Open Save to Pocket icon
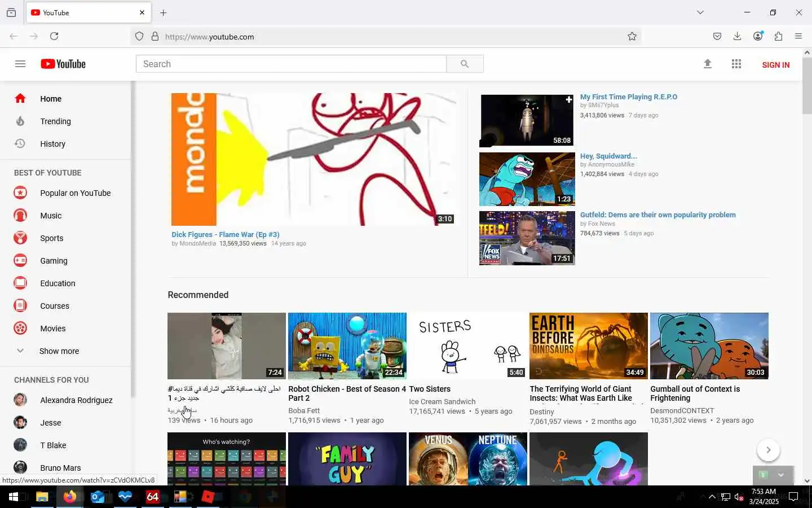 [717, 36]
